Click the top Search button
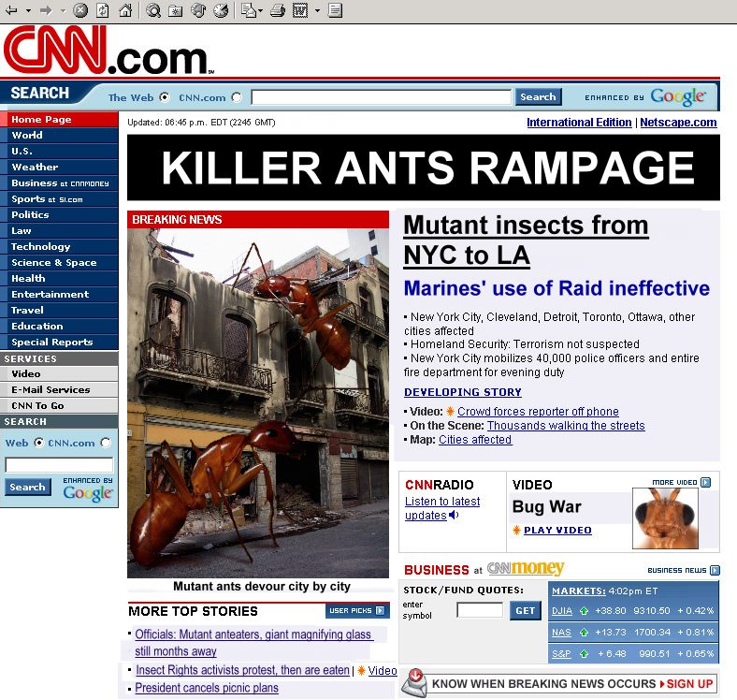Viewport: 737px width, 700px height. tap(538, 97)
